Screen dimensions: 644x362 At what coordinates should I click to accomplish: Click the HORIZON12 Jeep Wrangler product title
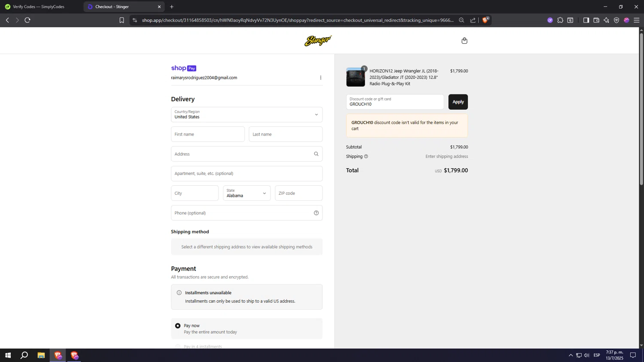tap(404, 77)
